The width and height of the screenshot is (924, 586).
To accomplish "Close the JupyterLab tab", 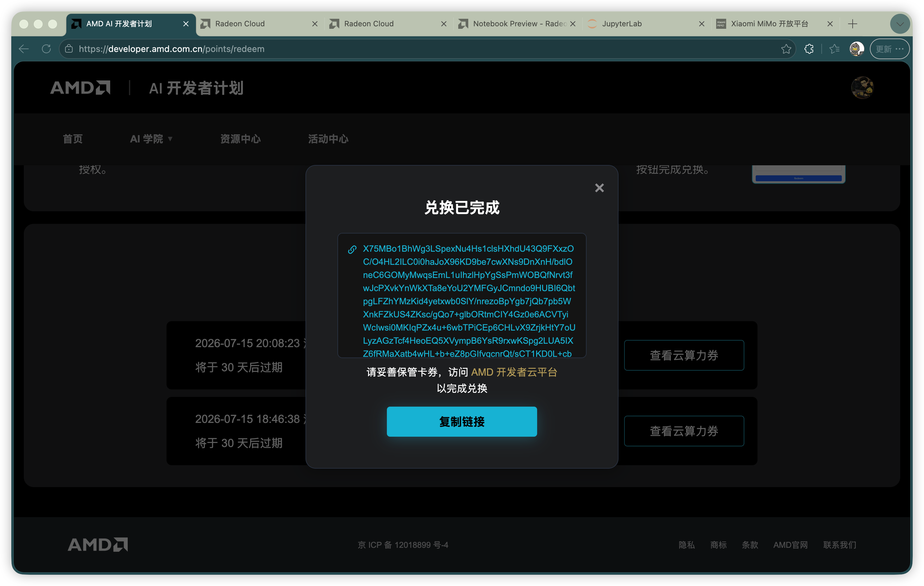I will pyautogui.click(x=701, y=24).
